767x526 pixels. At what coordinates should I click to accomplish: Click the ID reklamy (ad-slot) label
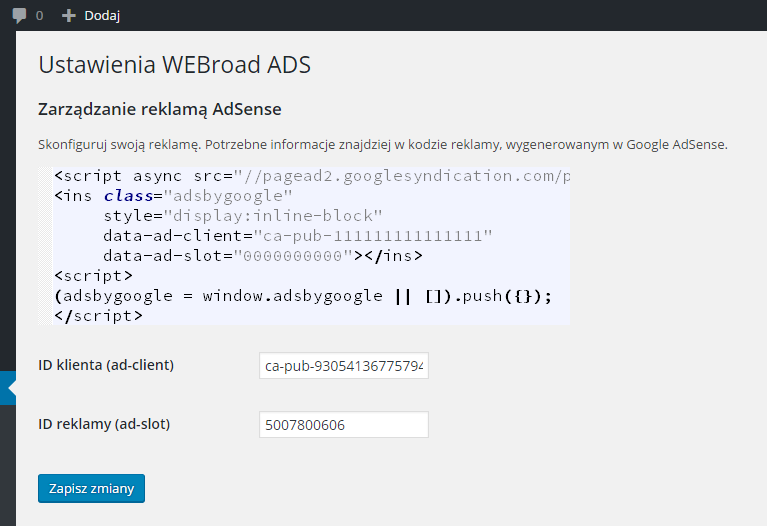(104, 424)
